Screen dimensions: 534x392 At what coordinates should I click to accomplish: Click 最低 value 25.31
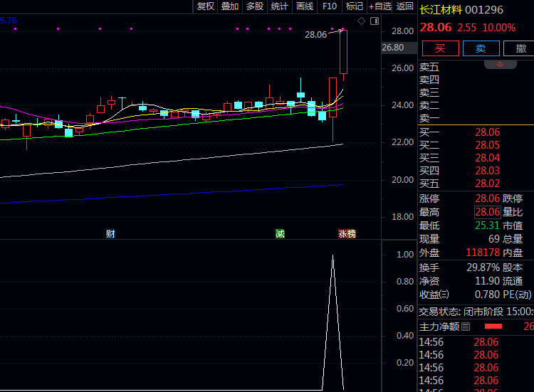487,226
